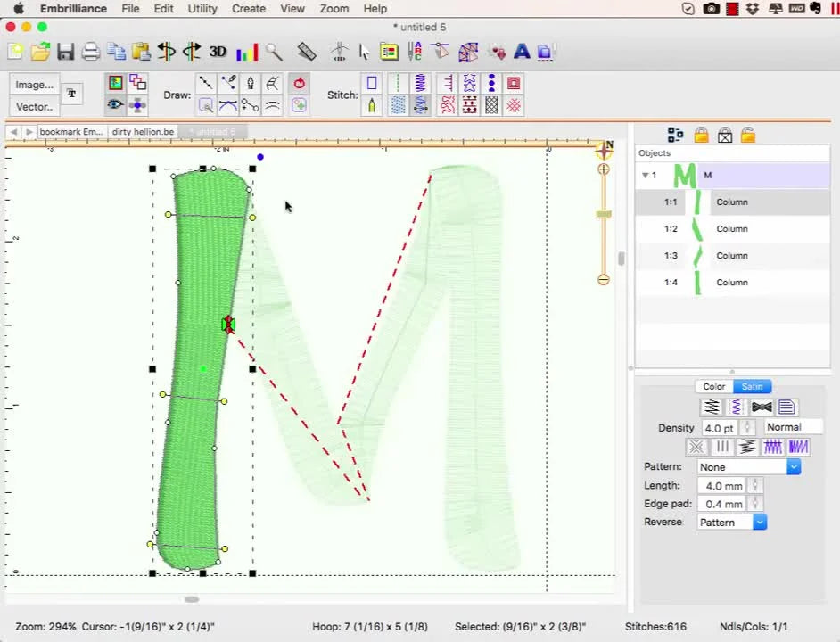Click the zoom in plus circle
The image size is (840, 642).
click(x=604, y=169)
